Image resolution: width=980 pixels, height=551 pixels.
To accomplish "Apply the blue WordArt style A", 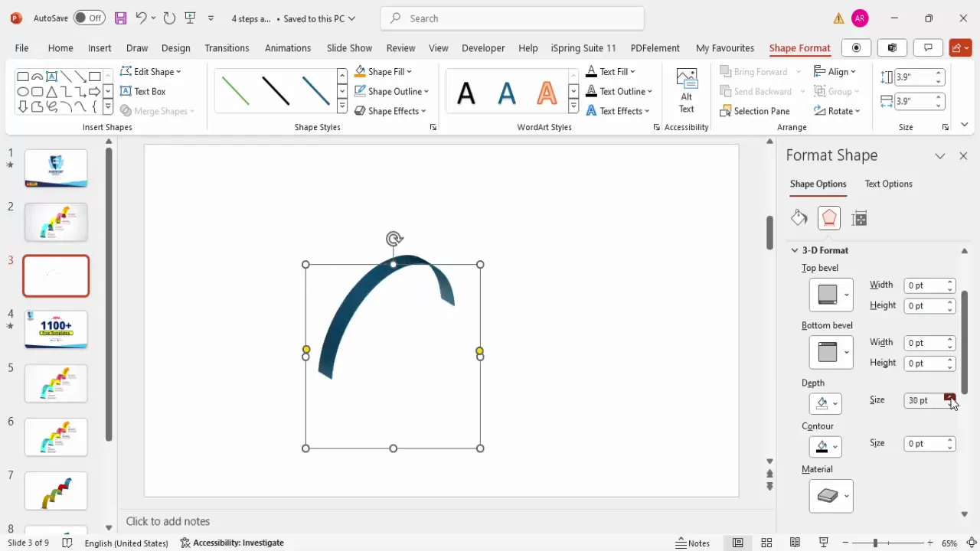I will pyautogui.click(x=507, y=93).
